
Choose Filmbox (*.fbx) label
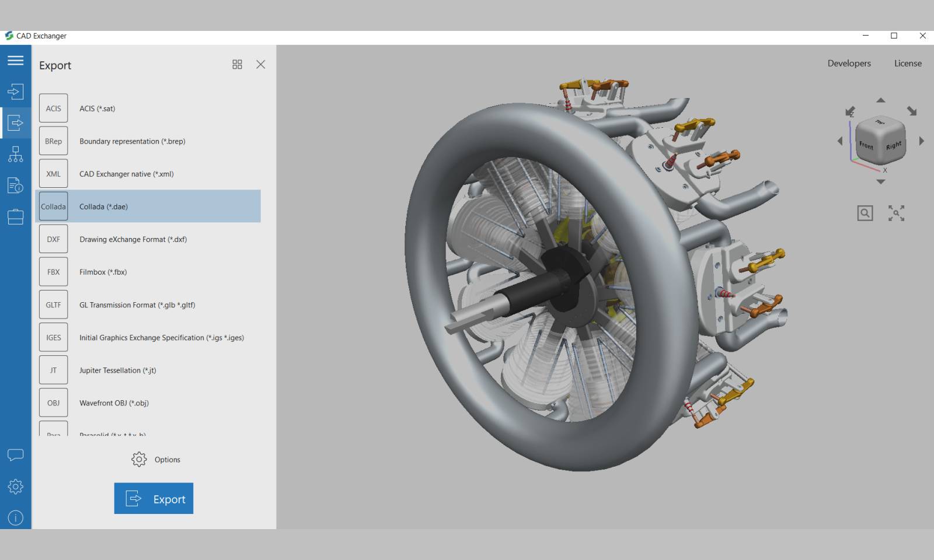coord(103,272)
